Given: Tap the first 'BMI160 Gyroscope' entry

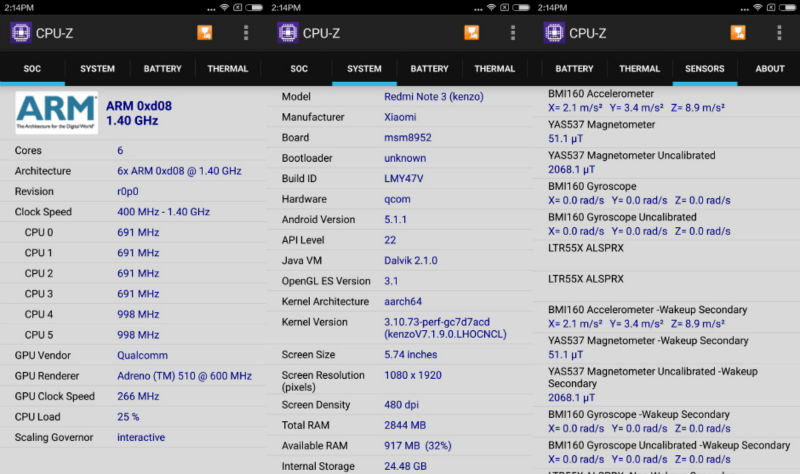Looking at the screenshot, I should (x=666, y=193).
